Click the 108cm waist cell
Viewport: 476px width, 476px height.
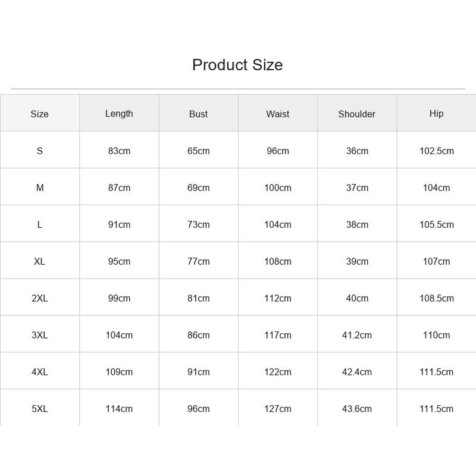(278, 261)
